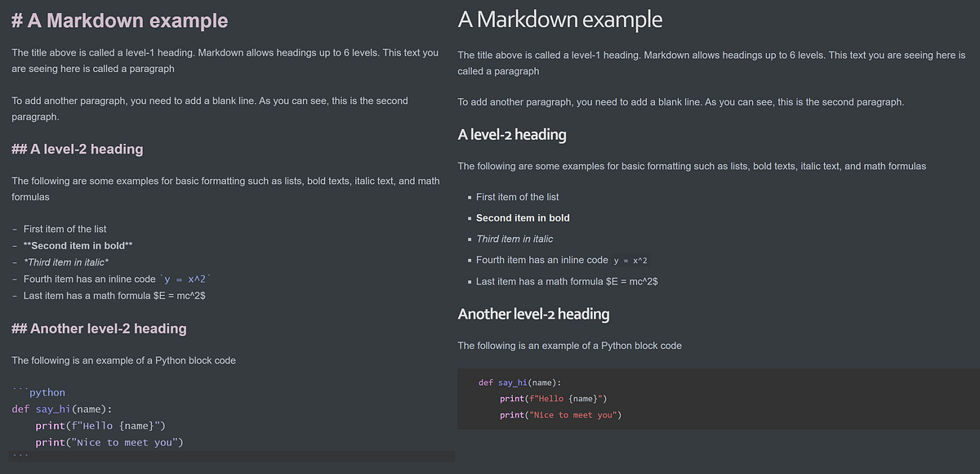
Task: Click the italic 'Third item in italic' preview item
Action: [x=515, y=239]
